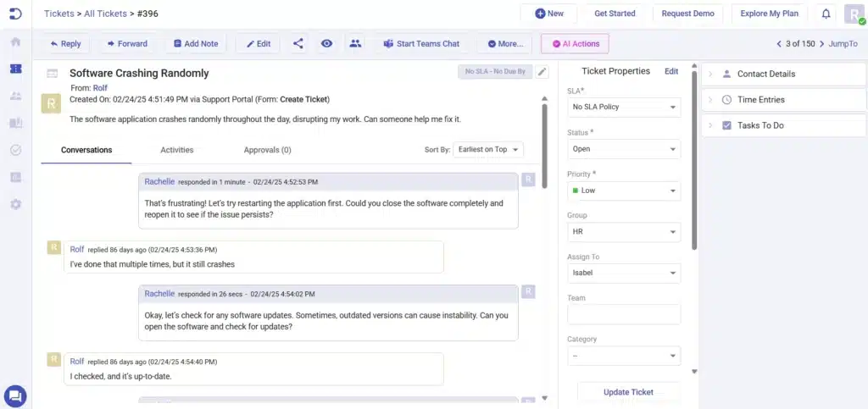Open the Settings gear in left sidebar
The height and width of the screenshot is (409, 868).
(15, 204)
